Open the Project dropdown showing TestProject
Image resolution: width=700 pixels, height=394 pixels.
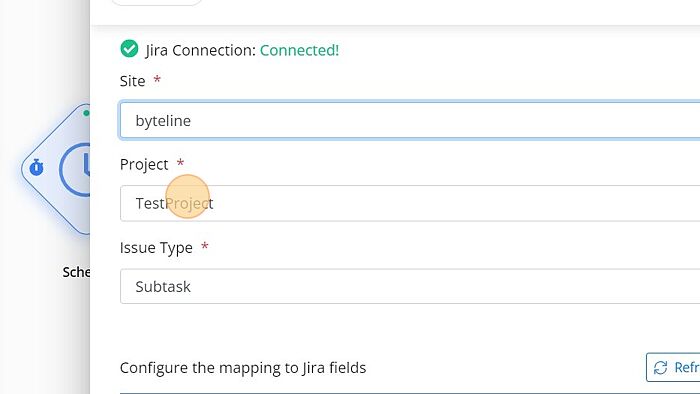click(409, 203)
